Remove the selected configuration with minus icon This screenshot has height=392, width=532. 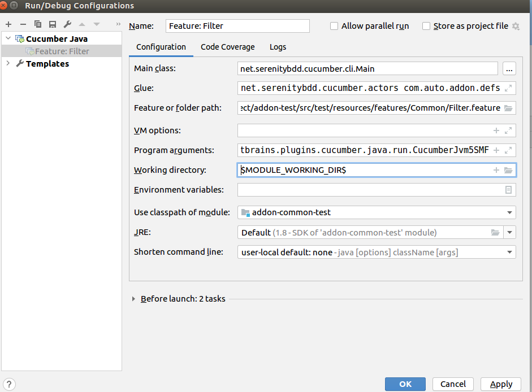coord(23,24)
